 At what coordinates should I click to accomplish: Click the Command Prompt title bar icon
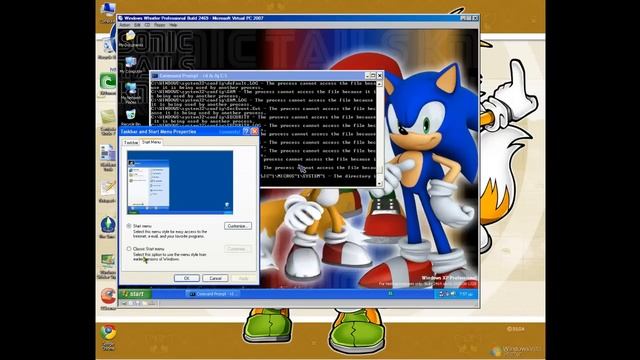pyautogui.click(x=155, y=76)
